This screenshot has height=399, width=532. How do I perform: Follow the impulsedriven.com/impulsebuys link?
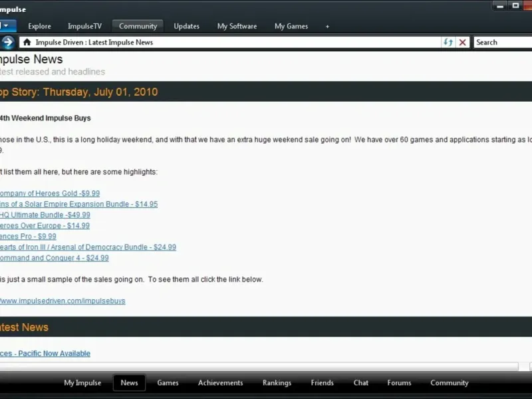pyautogui.click(x=63, y=301)
